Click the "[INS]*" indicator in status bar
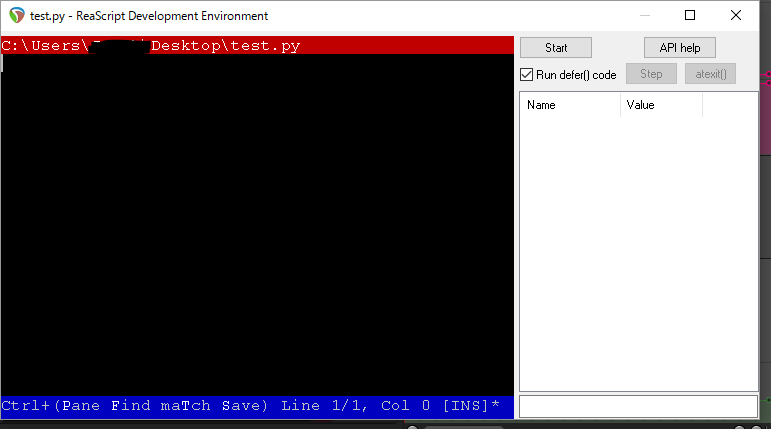 click(x=471, y=405)
